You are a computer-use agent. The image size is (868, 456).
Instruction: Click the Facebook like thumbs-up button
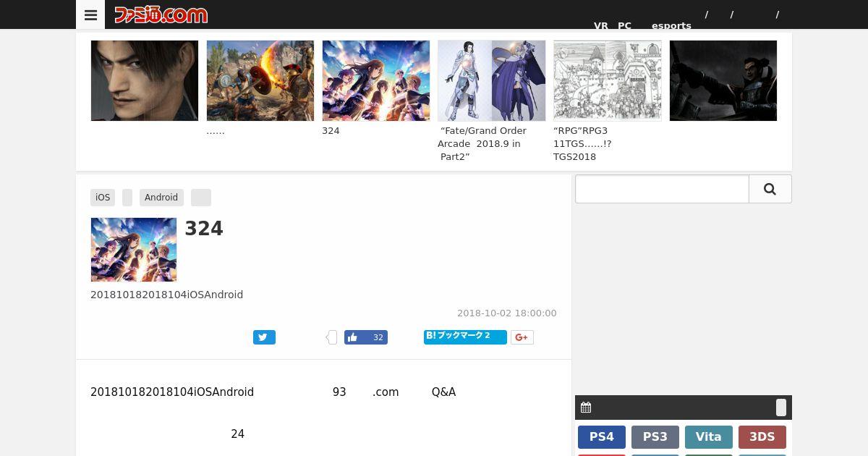[x=365, y=337]
